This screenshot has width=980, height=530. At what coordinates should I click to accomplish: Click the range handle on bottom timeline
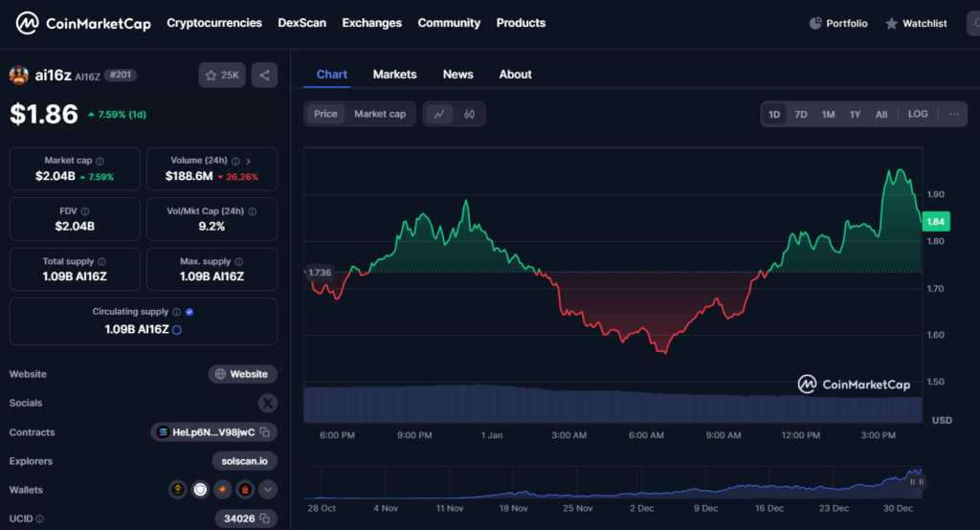pos(916,482)
